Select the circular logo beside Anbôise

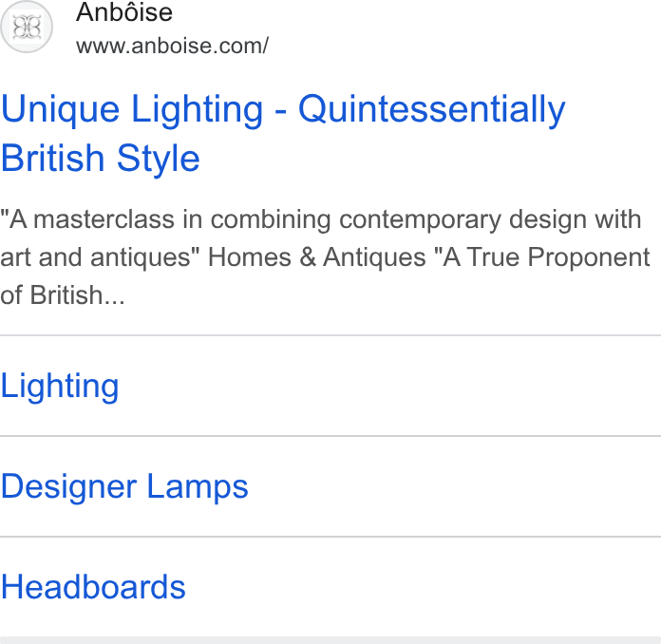27,27
